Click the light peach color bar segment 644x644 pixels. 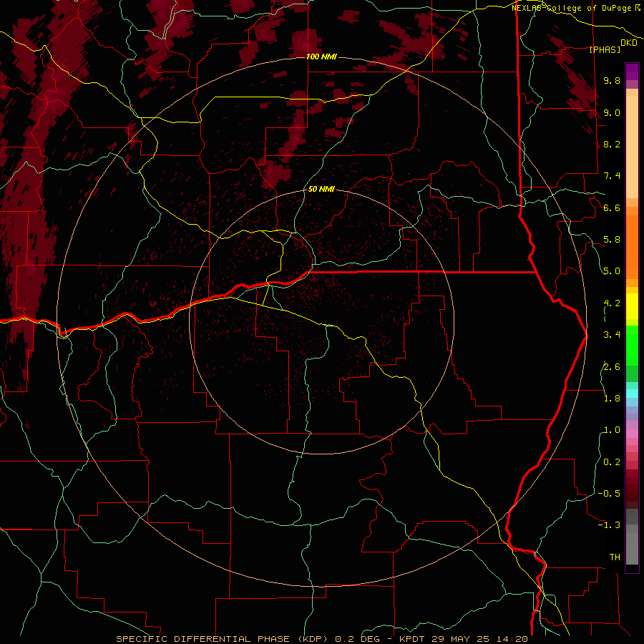(632, 147)
